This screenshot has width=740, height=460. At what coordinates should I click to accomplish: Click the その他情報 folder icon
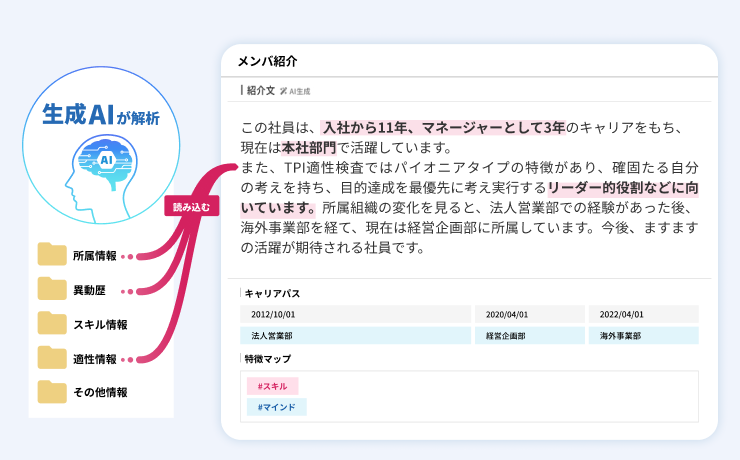52,392
